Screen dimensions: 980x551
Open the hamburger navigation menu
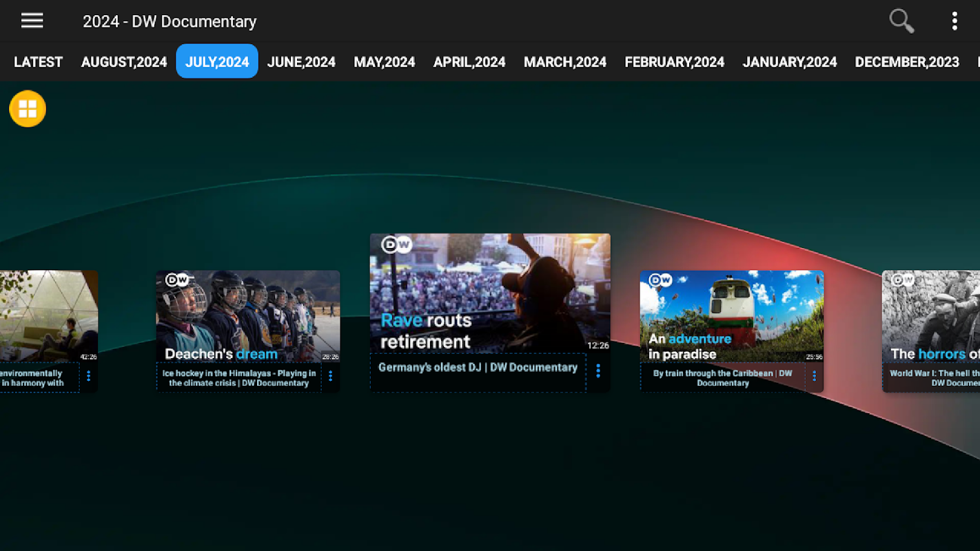[32, 21]
